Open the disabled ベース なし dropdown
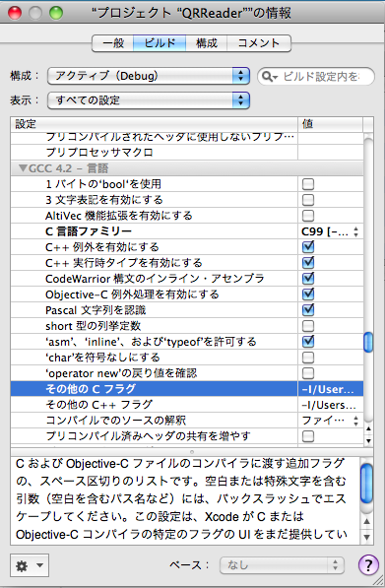 282,565
